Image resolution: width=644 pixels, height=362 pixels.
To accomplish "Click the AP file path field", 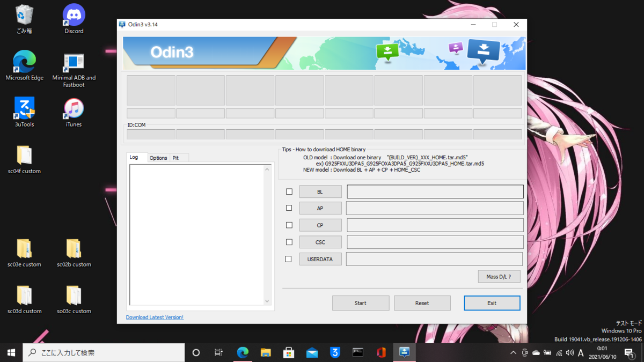I will tap(435, 208).
